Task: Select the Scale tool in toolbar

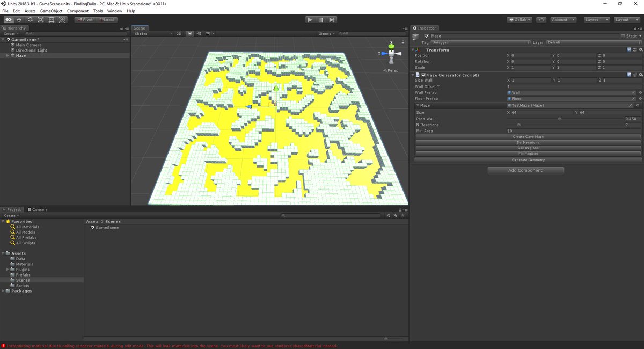Action: tap(41, 19)
